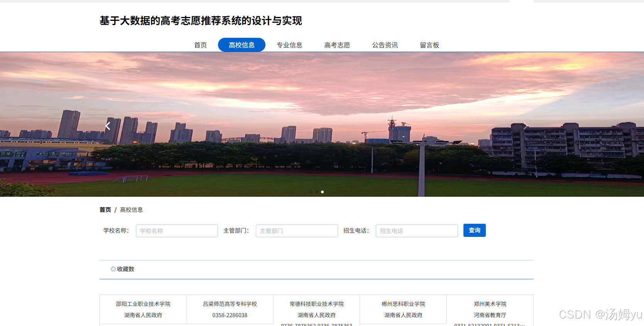Select the second carousel indicator dot

[316, 192]
